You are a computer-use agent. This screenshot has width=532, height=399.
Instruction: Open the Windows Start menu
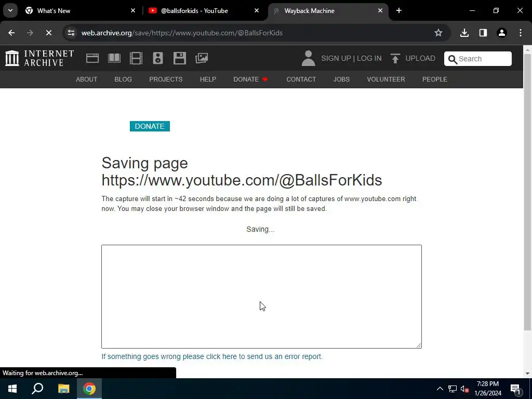point(12,389)
